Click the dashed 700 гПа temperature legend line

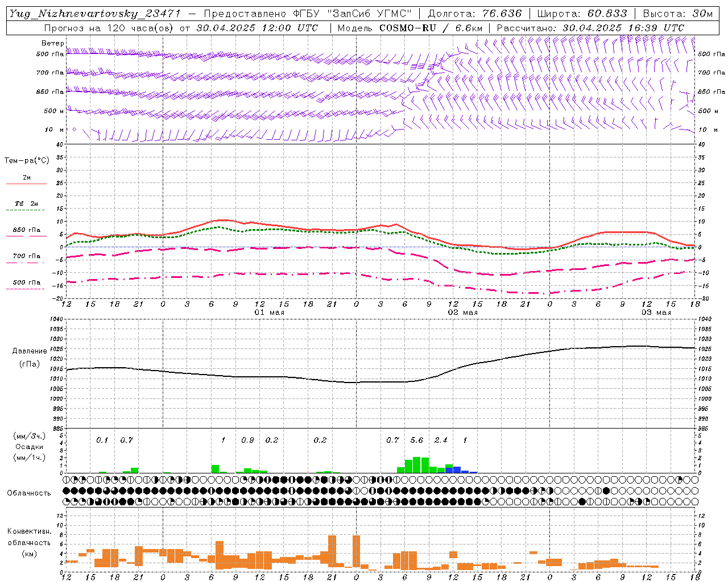(26, 263)
